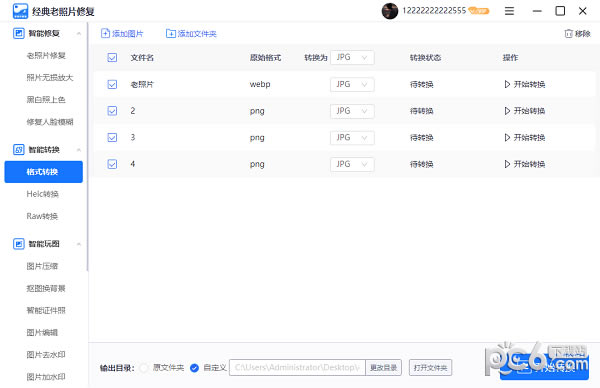The image size is (600, 388).
Task: Open 图片编辑 in sidebar
Action: click(42, 333)
